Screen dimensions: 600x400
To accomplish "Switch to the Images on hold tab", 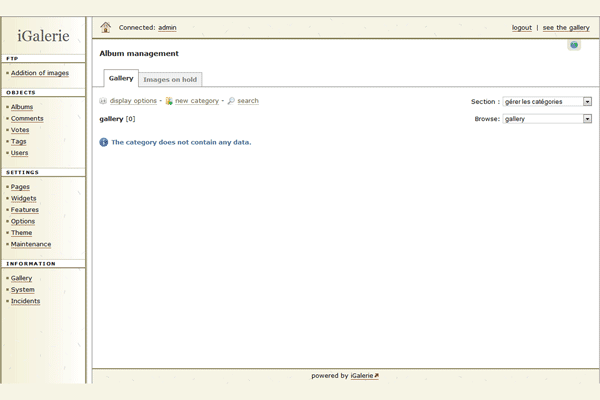I will click(170, 79).
